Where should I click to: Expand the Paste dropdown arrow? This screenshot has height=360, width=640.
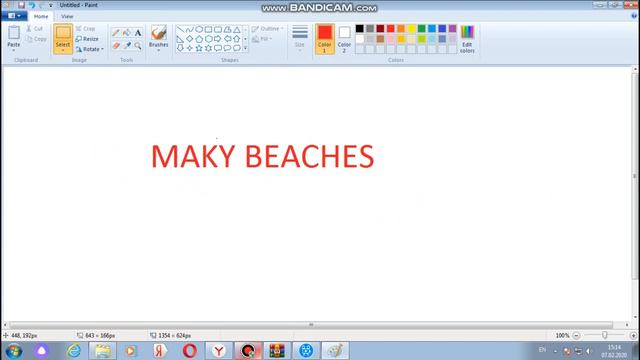13,50
